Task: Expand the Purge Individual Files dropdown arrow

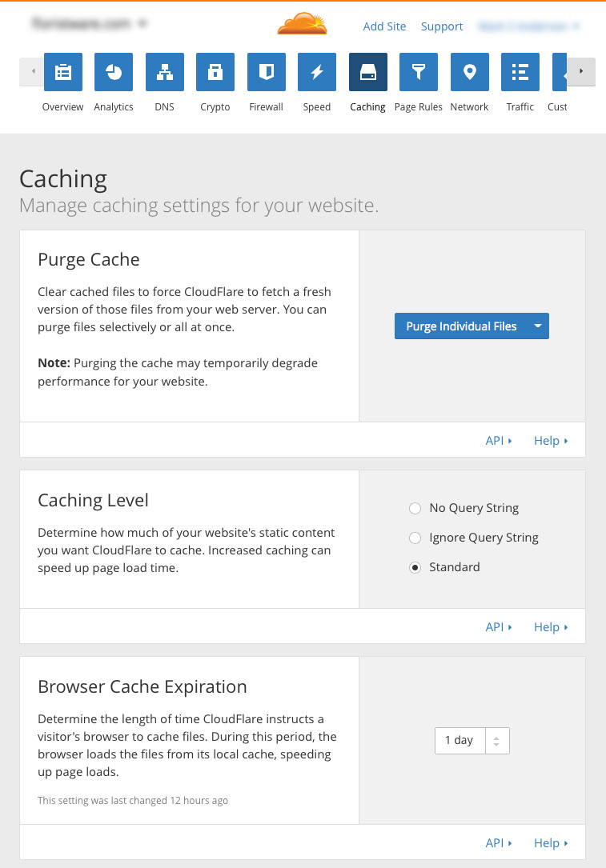Action: point(538,326)
